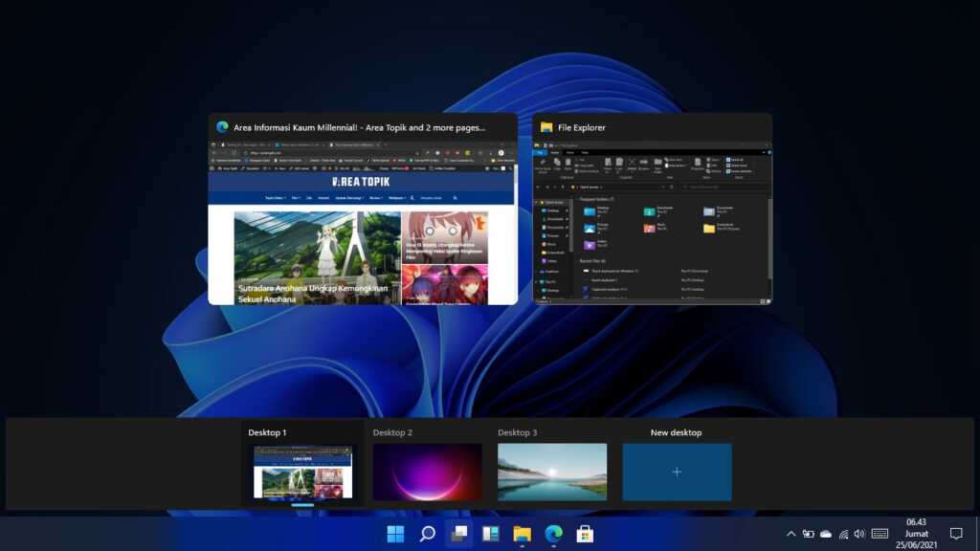
Task: Click the Area Topik site logo
Action: pyautogui.click(x=361, y=182)
